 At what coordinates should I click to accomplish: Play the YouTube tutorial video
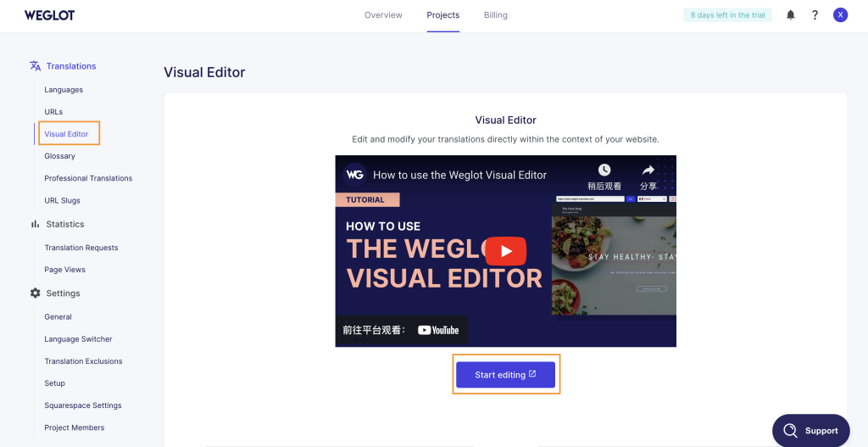[x=505, y=251]
